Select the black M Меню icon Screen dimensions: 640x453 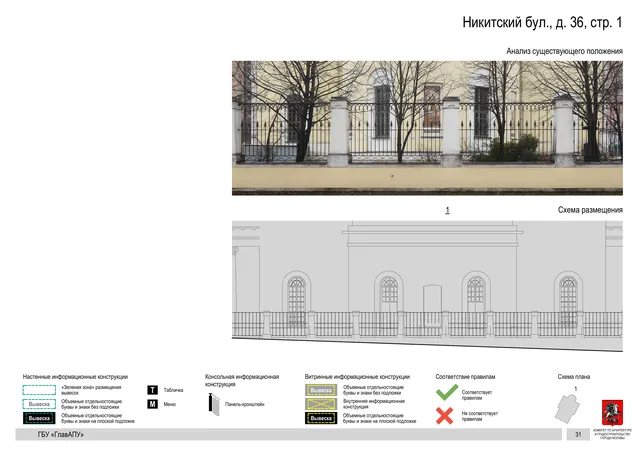[152, 404]
